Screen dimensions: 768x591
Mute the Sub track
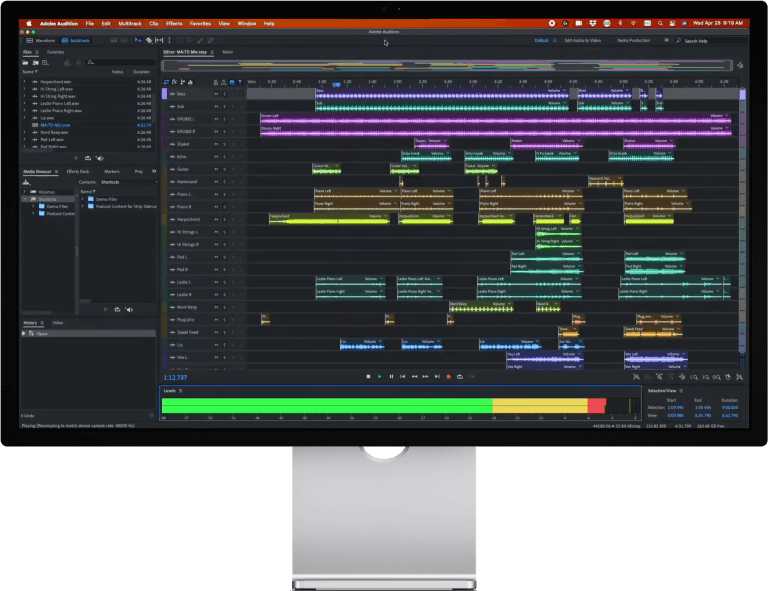tap(216, 106)
